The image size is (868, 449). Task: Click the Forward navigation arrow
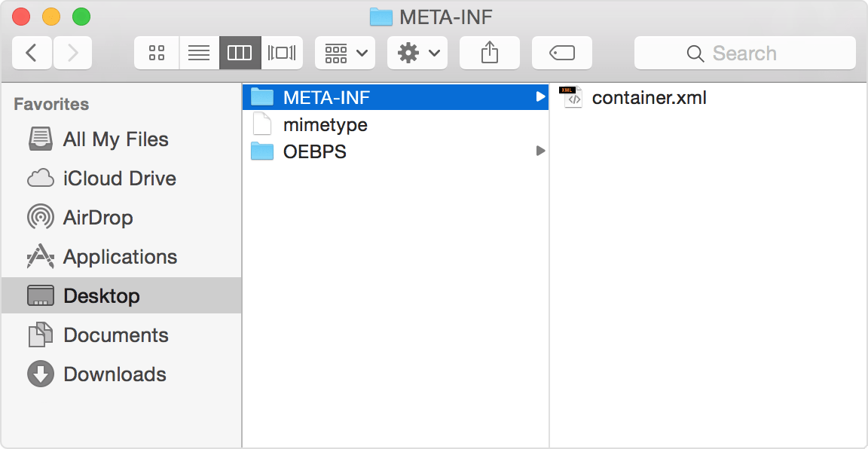[72, 53]
